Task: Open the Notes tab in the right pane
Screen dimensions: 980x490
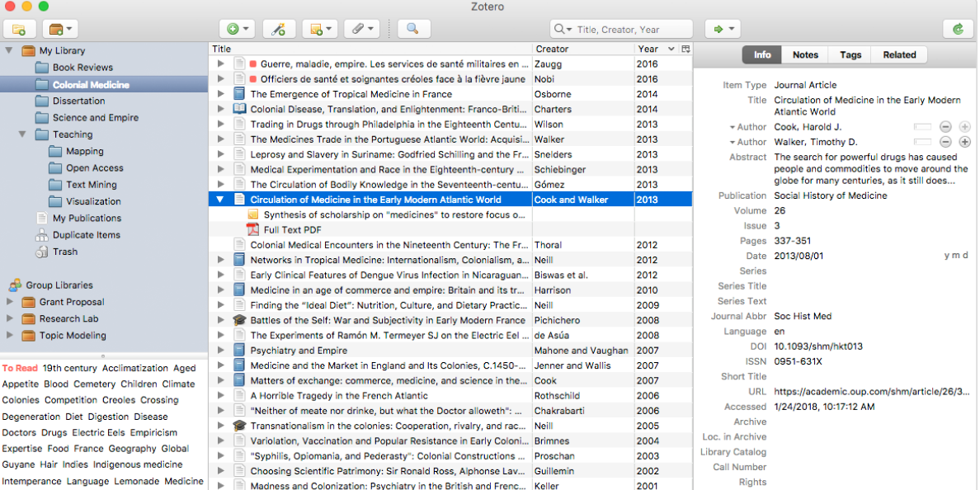Action: pos(804,54)
